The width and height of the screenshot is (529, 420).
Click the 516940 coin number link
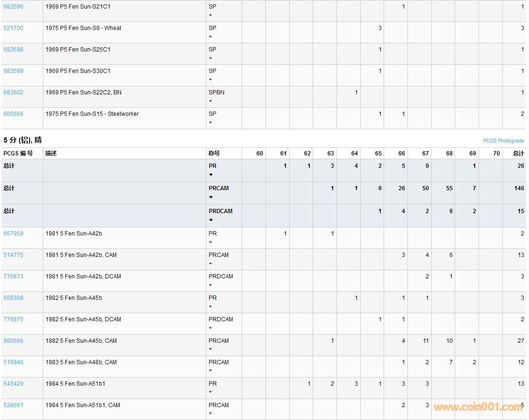click(x=13, y=362)
